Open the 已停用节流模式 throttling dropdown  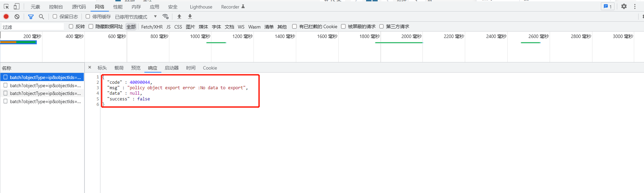(x=136, y=17)
